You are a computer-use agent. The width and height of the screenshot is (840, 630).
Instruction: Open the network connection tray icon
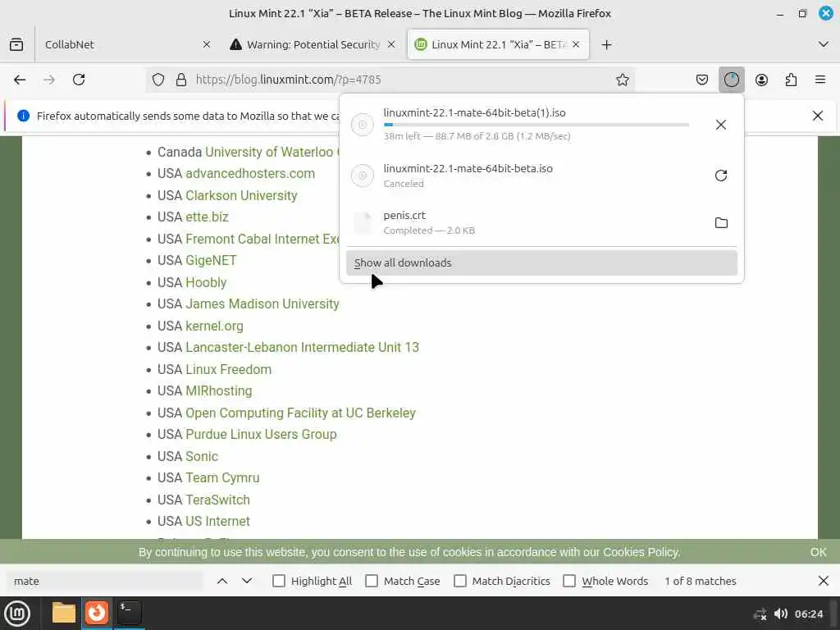click(760, 614)
